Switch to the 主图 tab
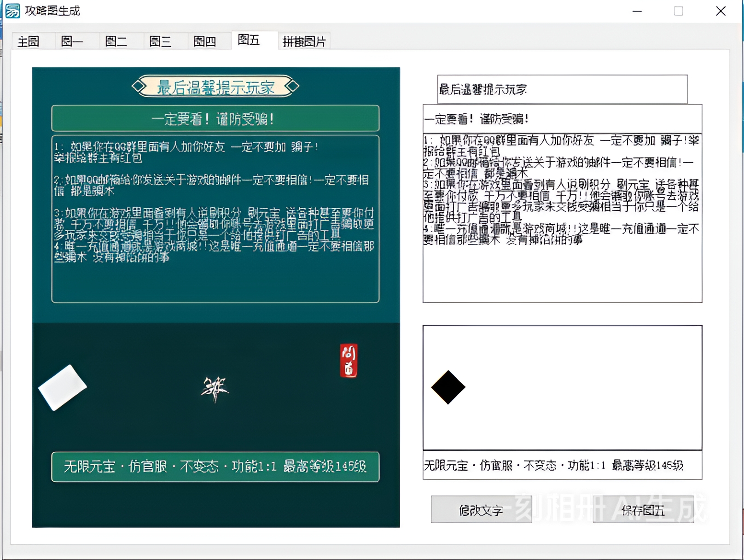 [x=29, y=41]
